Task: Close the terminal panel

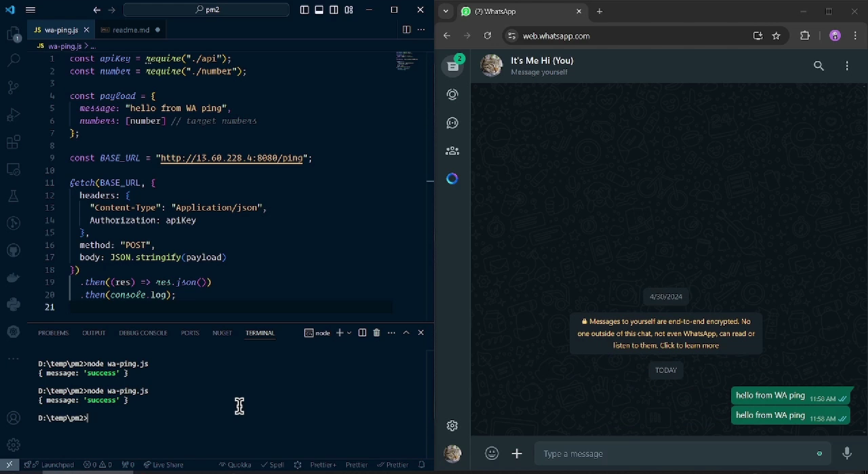Action: [421, 333]
